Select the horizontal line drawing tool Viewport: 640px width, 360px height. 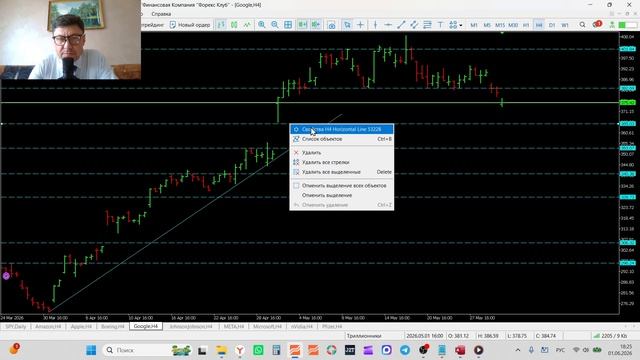[x=388, y=25]
